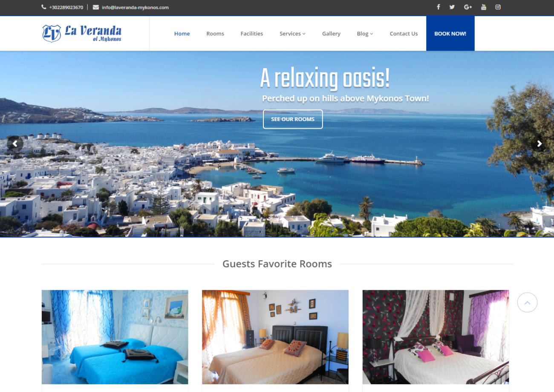Open the Facebook social icon
The image size is (554, 392).
click(x=438, y=7)
